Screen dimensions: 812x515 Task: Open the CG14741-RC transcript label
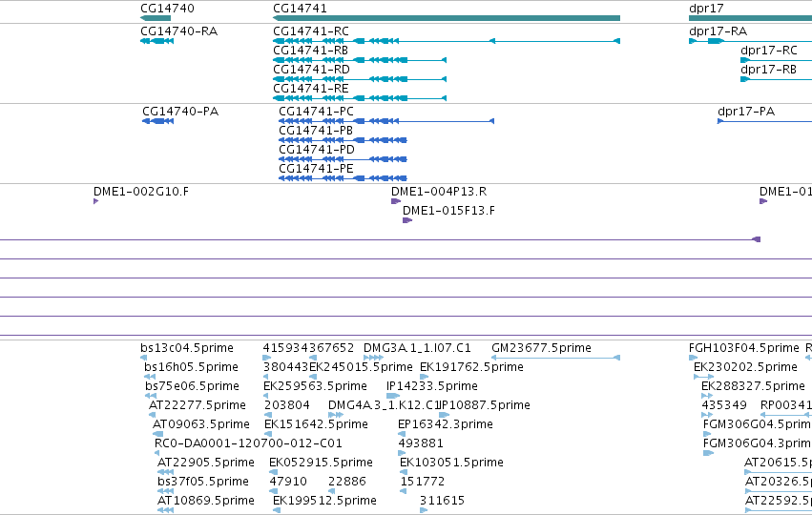coord(311,31)
